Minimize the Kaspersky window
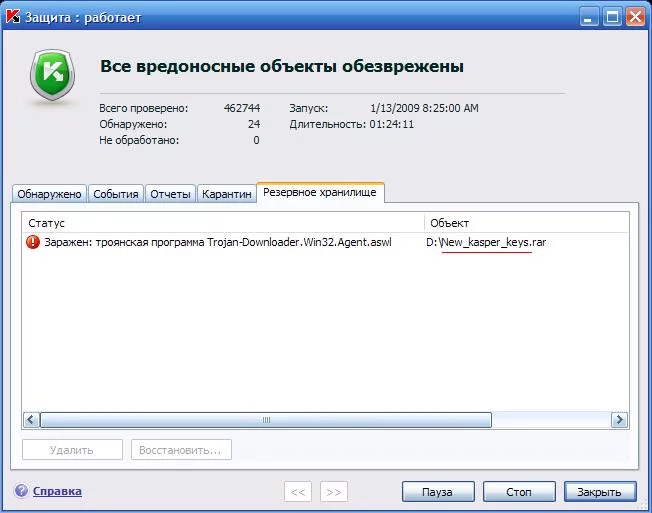652x513 pixels. (588, 17)
